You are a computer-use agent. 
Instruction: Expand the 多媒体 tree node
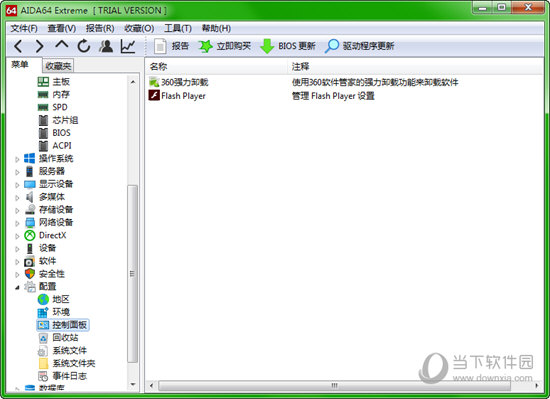[17, 197]
